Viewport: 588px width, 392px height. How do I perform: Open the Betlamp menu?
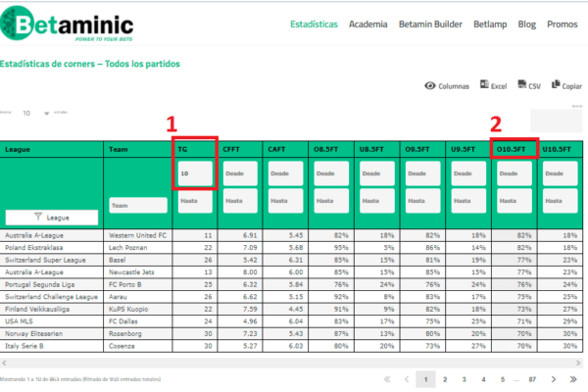(490, 24)
